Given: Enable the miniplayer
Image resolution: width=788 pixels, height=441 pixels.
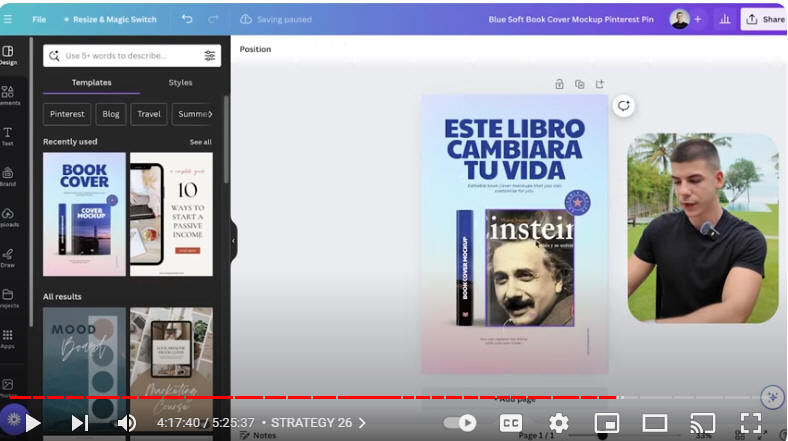Looking at the screenshot, I should coord(607,423).
